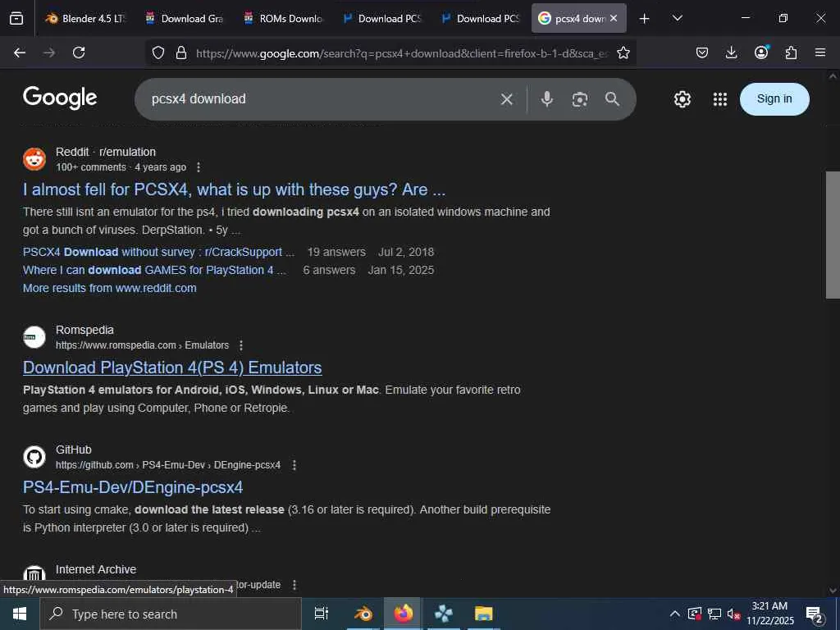Open 'Where I can download GAMES' link

click(154, 270)
